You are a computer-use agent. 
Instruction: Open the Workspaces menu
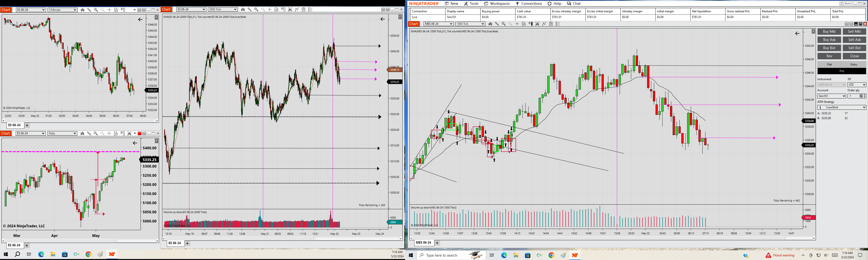click(x=497, y=4)
